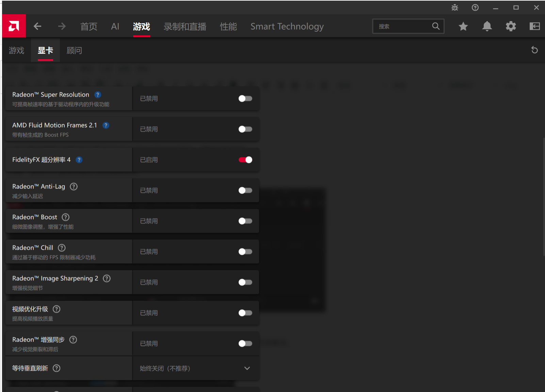Go back using the back arrow

coord(37,26)
